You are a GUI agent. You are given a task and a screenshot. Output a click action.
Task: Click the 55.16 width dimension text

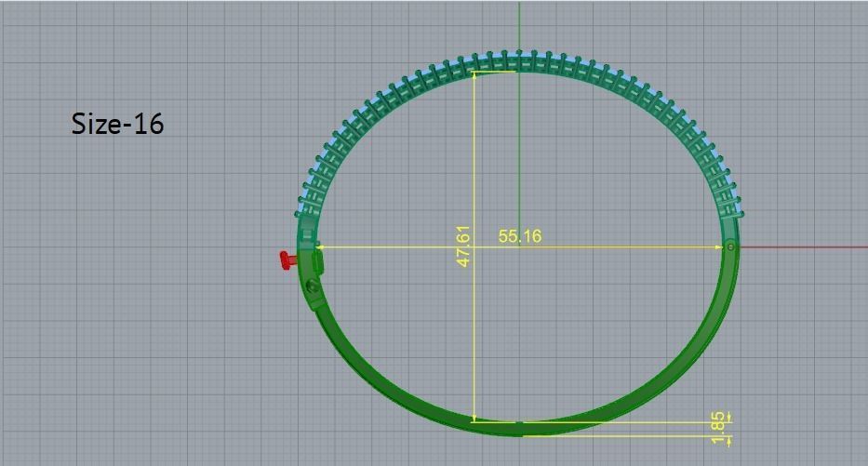coord(520,236)
